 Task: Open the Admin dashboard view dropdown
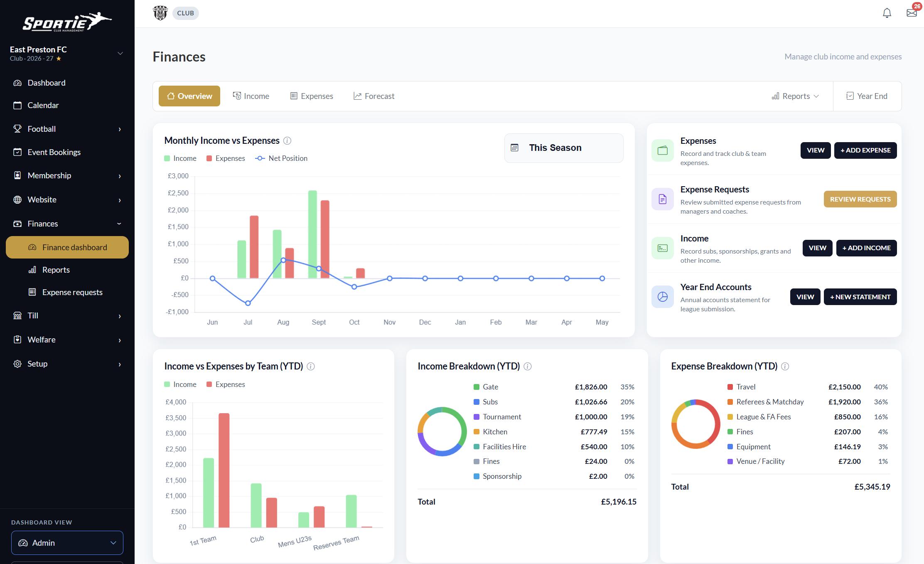point(67,543)
